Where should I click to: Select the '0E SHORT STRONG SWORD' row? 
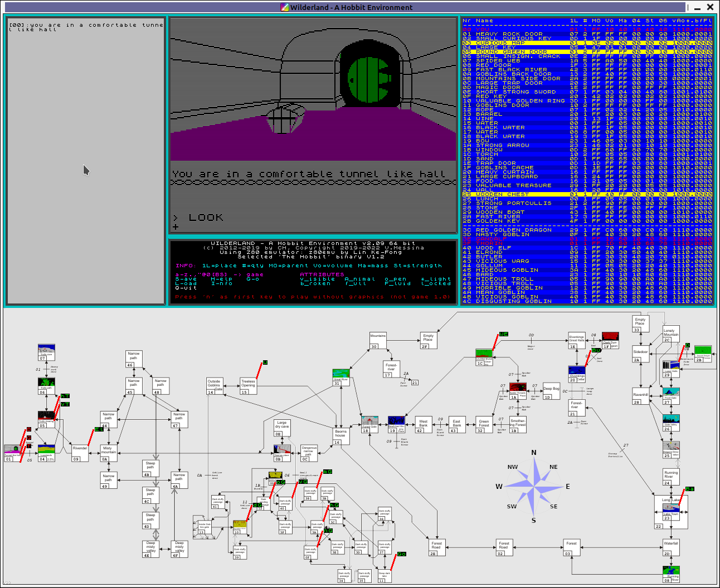[x=587, y=92]
